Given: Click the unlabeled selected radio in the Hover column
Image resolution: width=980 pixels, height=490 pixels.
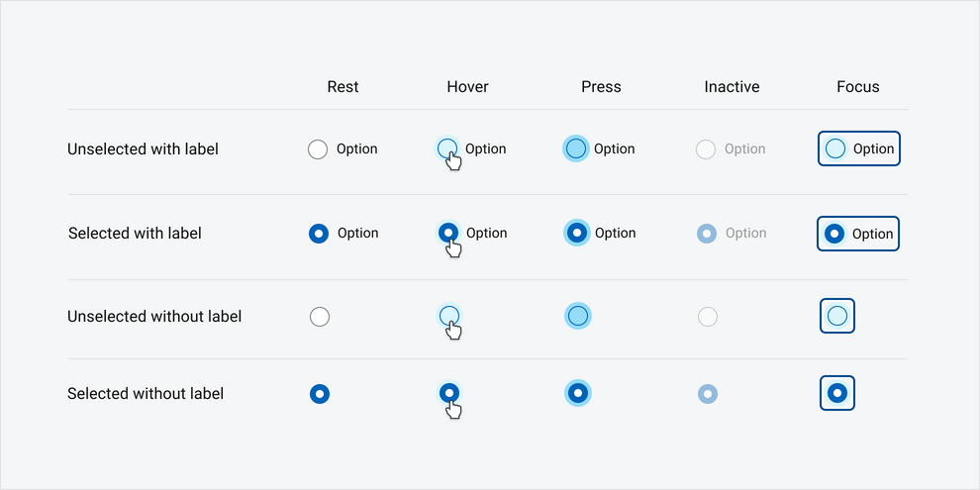Looking at the screenshot, I should (449, 393).
